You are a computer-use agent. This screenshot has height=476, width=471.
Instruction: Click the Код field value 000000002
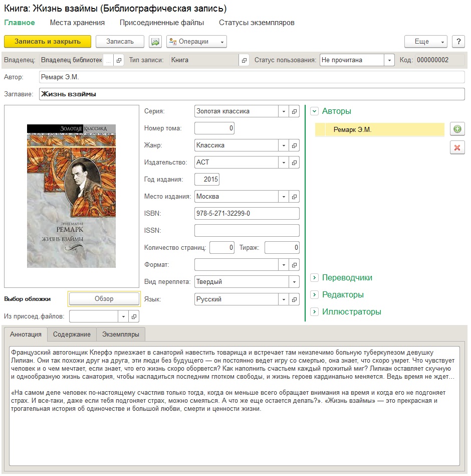440,60
